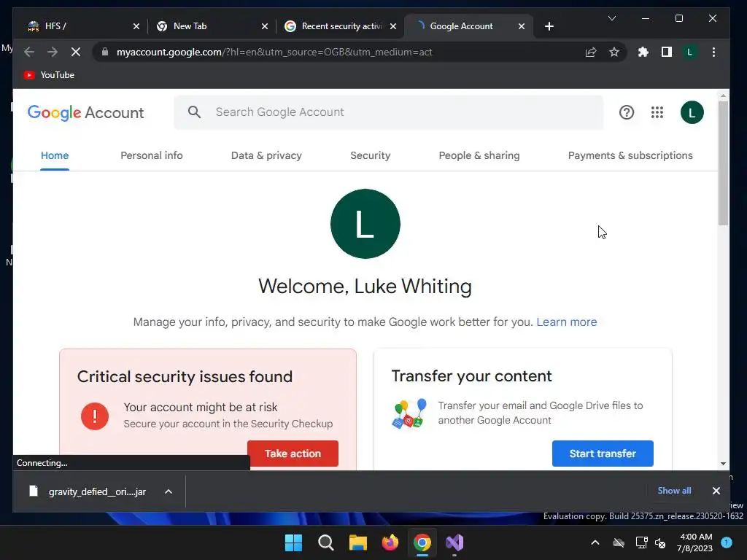
Task: Open a new browser tab
Action: (549, 26)
